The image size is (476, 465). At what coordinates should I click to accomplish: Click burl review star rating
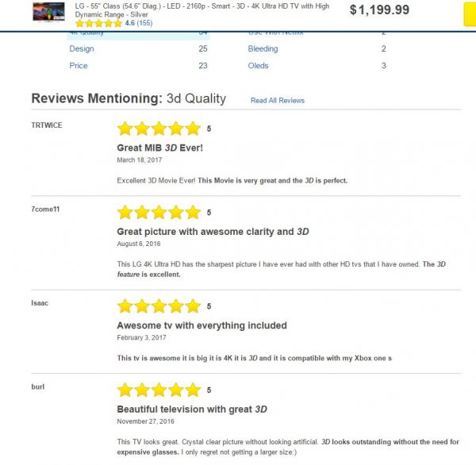point(159,390)
